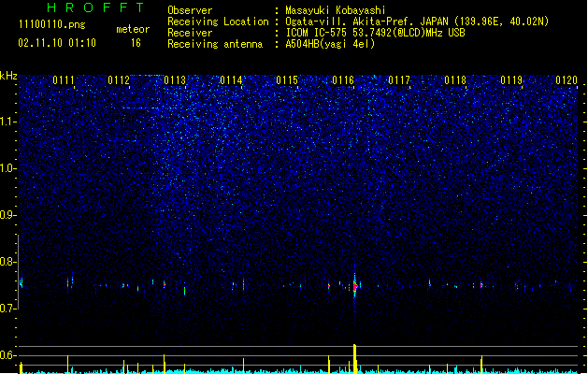Viewport: 588px width, 374px height.
Task: Click the Observer field label
Action: click(x=190, y=10)
